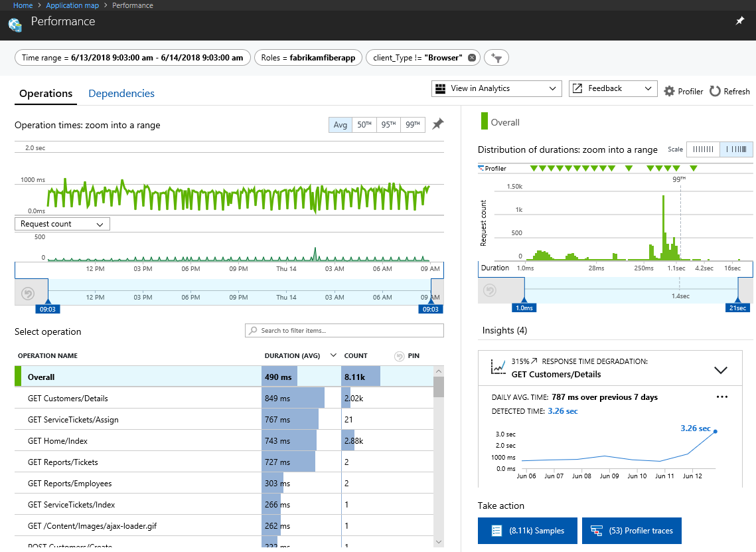
Task: Refresh the performance data
Action: pyautogui.click(x=729, y=92)
